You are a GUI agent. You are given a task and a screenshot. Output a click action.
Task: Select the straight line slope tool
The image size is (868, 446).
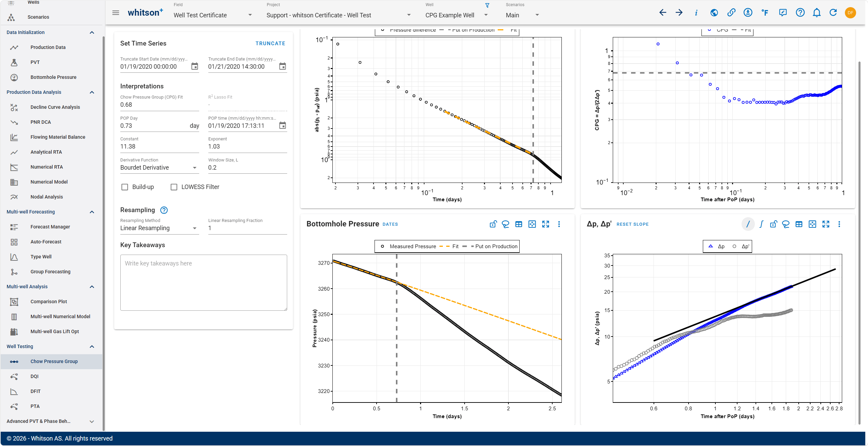(748, 224)
